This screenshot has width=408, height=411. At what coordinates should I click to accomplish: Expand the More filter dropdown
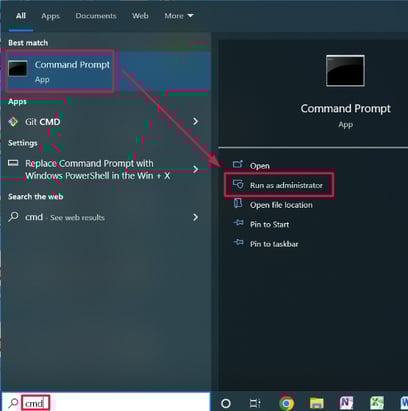179,16
